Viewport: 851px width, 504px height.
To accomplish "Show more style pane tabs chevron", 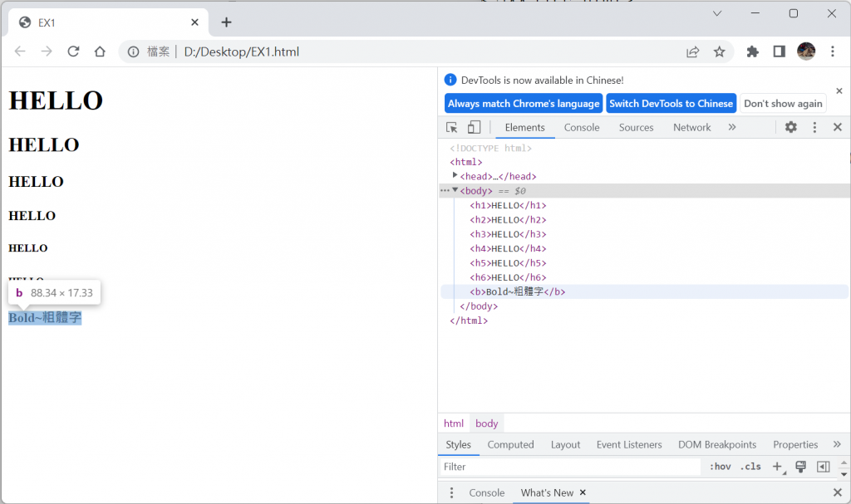I will [837, 444].
